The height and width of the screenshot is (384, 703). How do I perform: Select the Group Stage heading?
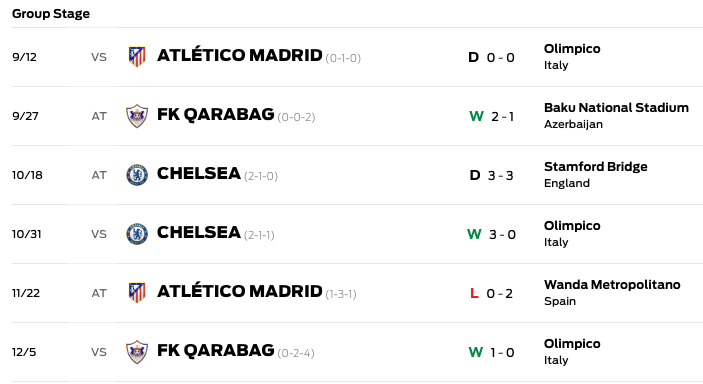51,14
